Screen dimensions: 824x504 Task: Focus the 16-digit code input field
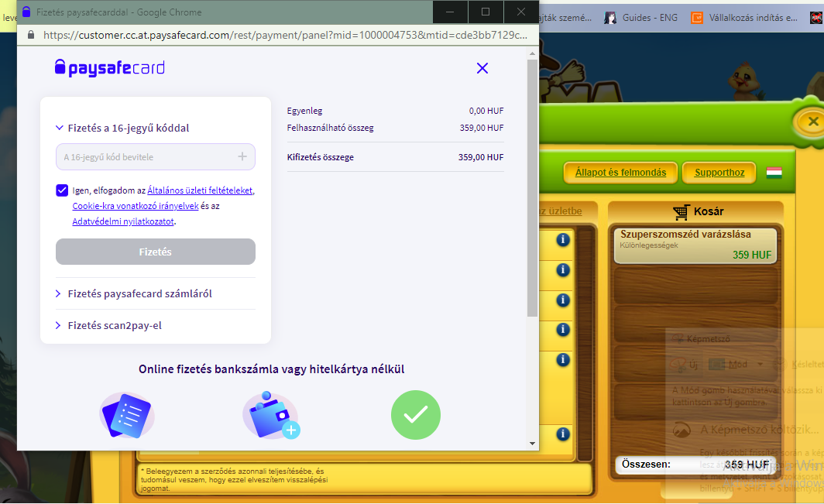click(156, 156)
